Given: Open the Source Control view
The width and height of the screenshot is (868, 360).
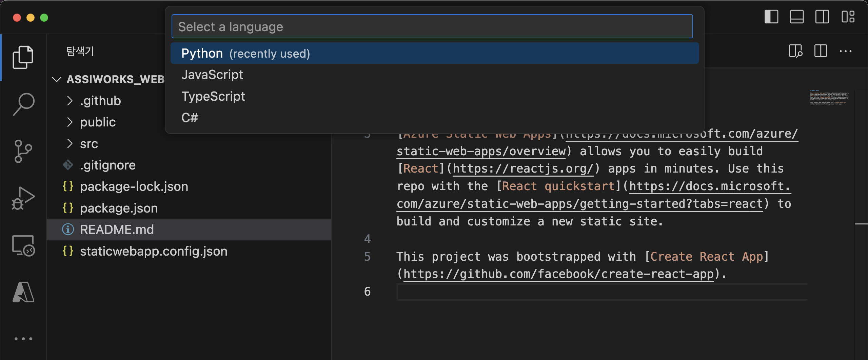Looking at the screenshot, I should (x=23, y=151).
